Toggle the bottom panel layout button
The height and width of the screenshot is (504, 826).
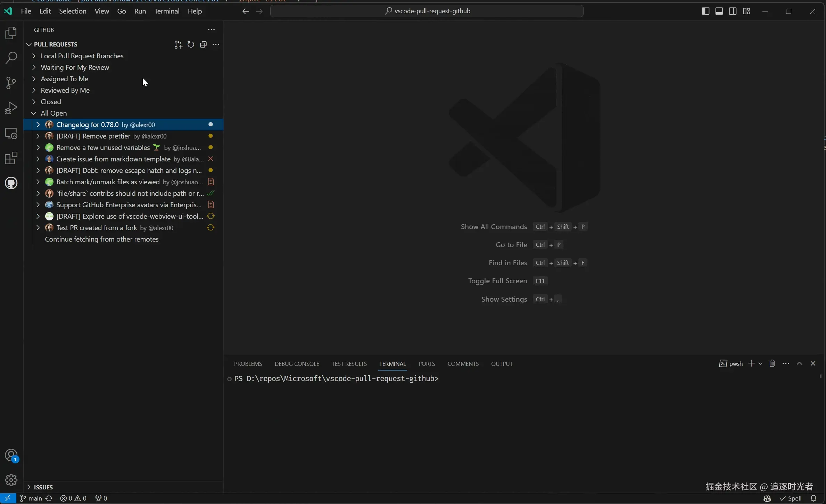pyautogui.click(x=719, y=11)
